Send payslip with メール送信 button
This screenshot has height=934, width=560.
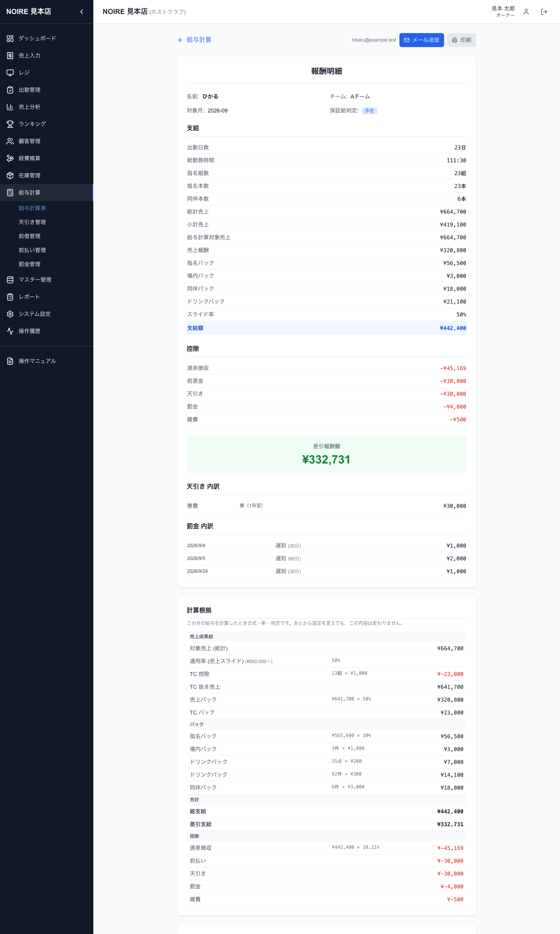(x=422, y=40)
